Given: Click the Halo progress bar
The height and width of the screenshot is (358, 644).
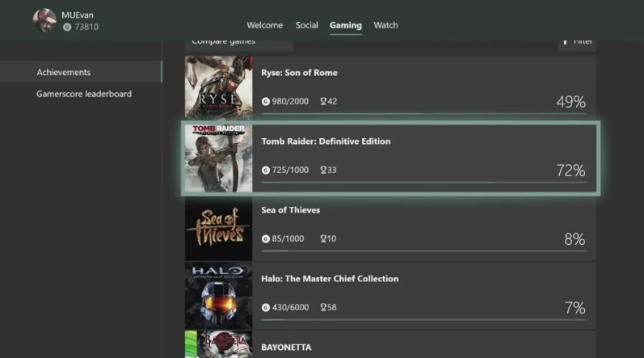Looking at the screenshot, I should pyautogui.click(x=423, y=319).
